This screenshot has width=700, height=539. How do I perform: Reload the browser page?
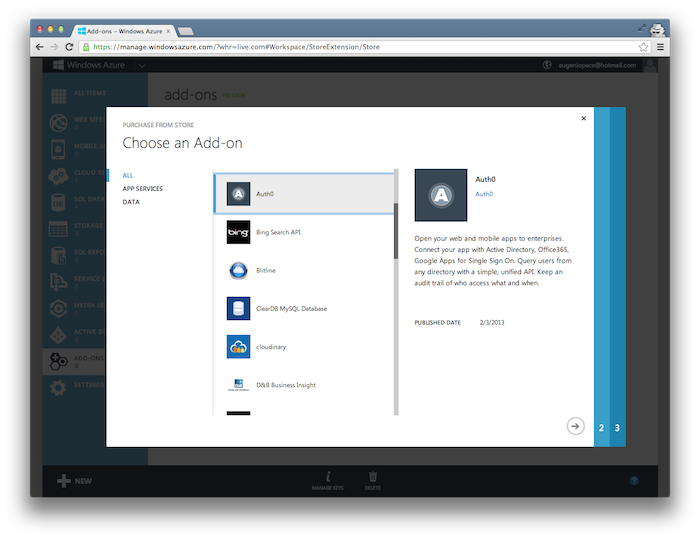pos(69,47)
